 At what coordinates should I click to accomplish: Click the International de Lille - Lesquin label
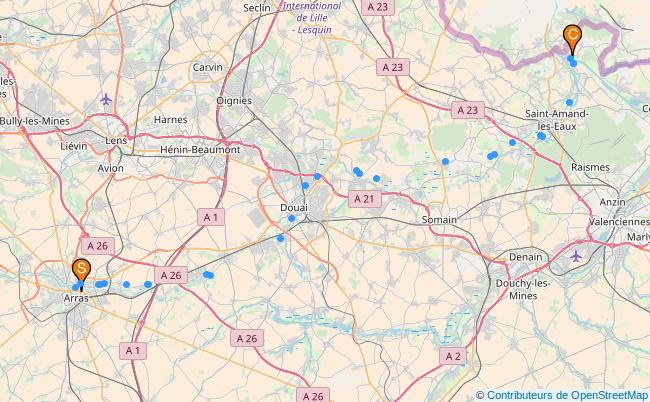(x=312, y=18)
